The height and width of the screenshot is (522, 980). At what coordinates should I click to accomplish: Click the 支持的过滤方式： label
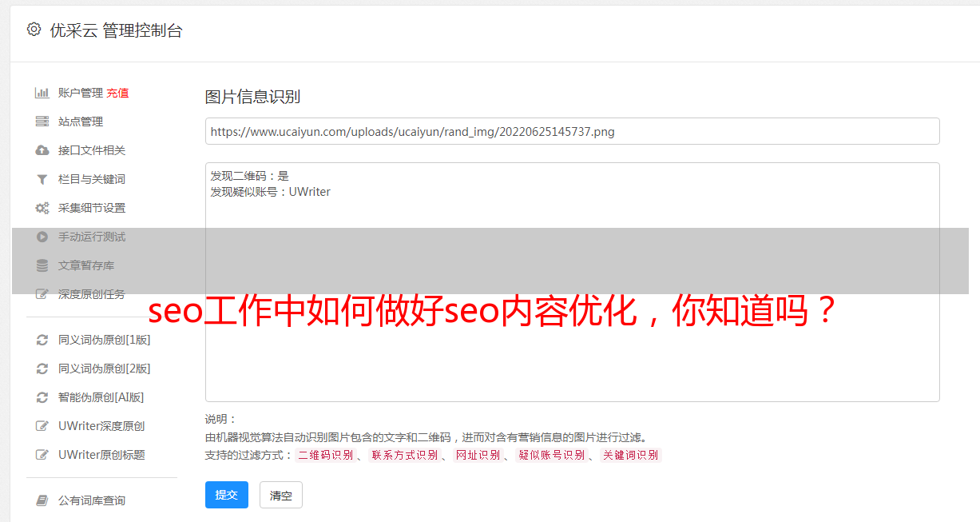click(249, 455)
